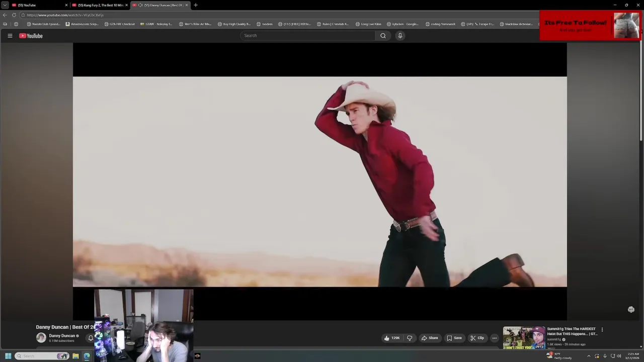Click the YouTube URL in the address bar

65,15
